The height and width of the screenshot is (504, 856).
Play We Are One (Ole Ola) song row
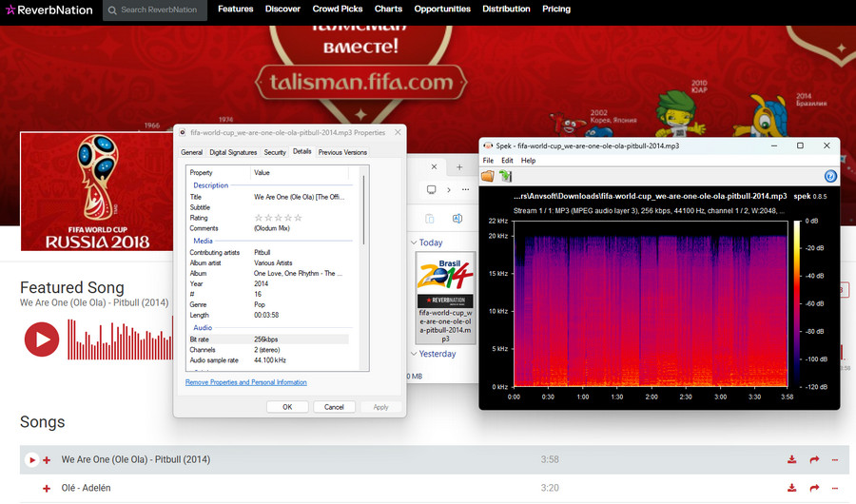(x=31, y=459)
